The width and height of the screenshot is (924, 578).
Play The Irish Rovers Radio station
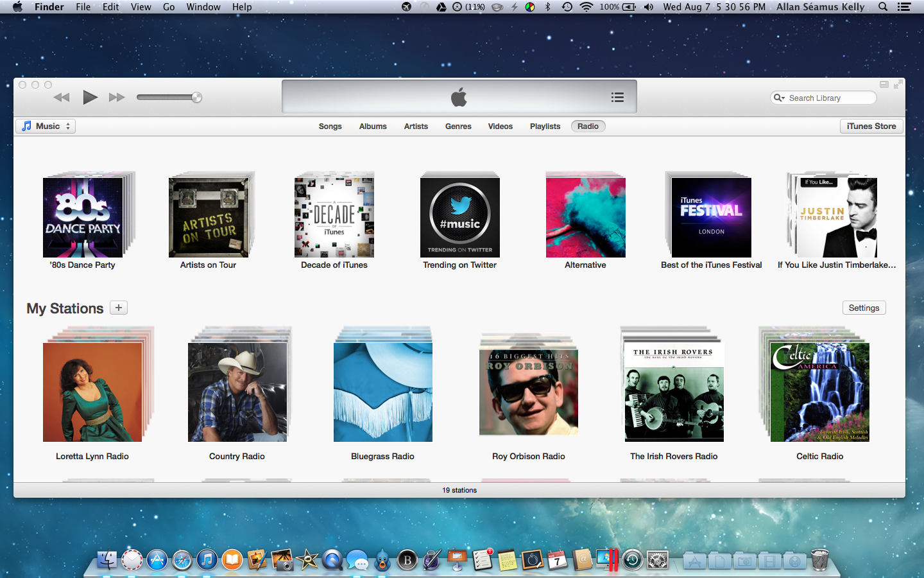[674, 392]
